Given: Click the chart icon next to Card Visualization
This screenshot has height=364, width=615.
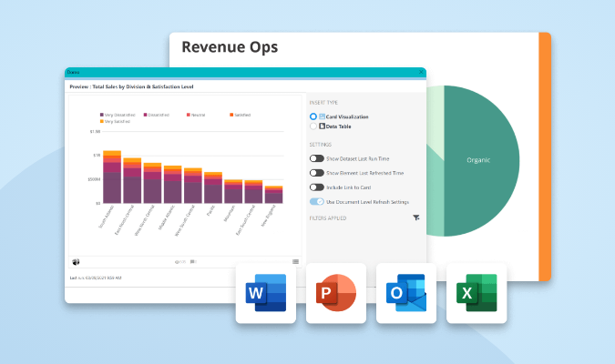Looking at the screenshot, I should (322, 116).
